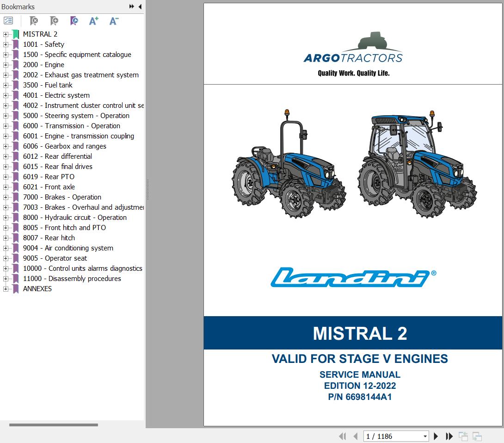Click the bookmarks panel horizontal scrollbar
The width and height of the screenshot is (504, 443).
(53, 424)
